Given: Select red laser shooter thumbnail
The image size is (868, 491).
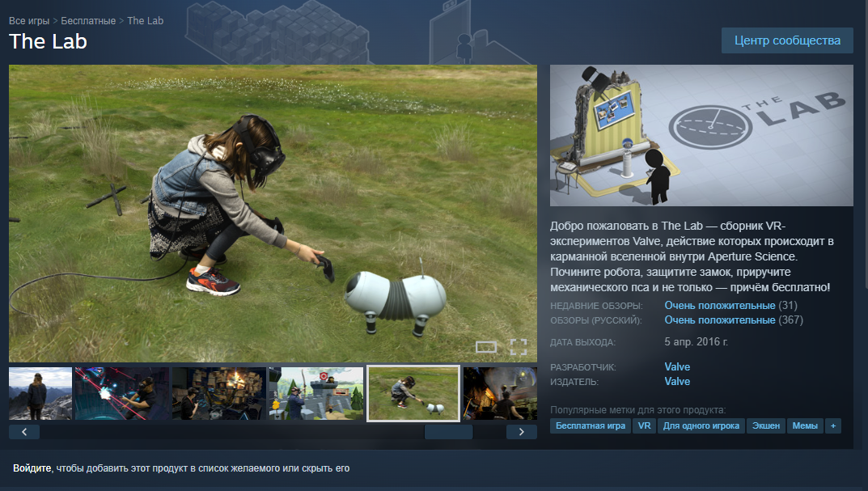Looking at the screenshot, I should click(x=122, y=394).
